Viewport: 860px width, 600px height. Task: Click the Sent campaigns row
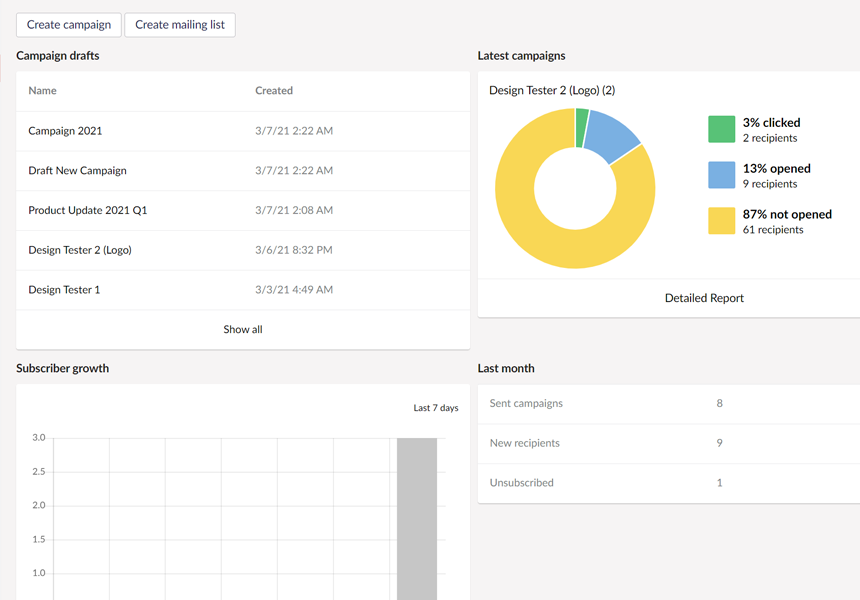[669, 404]
